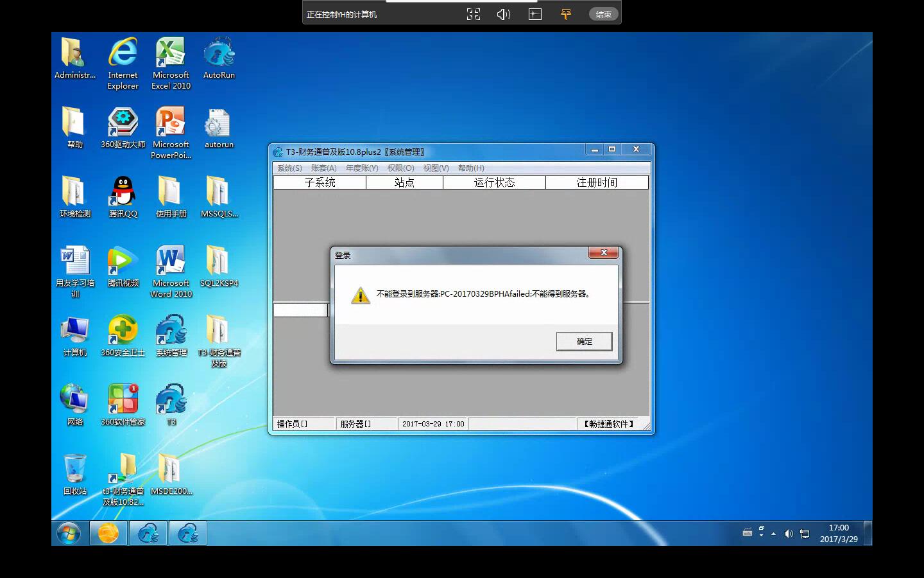Select the 使用手册 folder icon
This screenshot has height=578, width=924.
171,197
